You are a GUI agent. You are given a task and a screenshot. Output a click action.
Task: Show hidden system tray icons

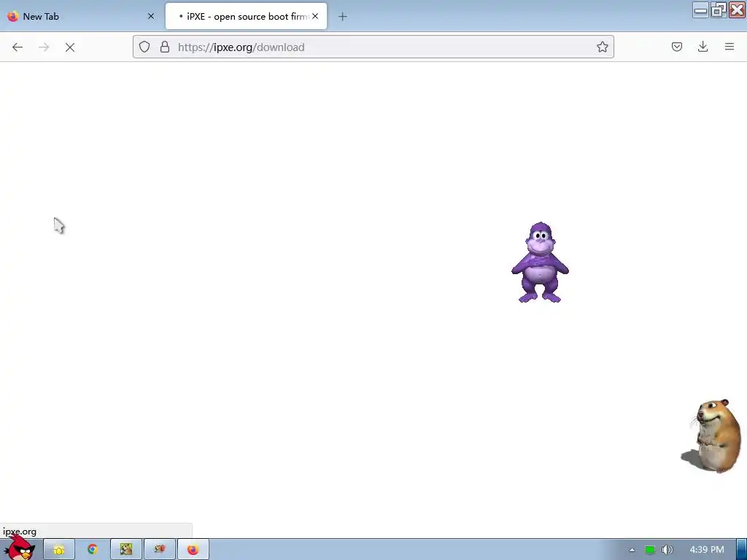coord(632,550)
